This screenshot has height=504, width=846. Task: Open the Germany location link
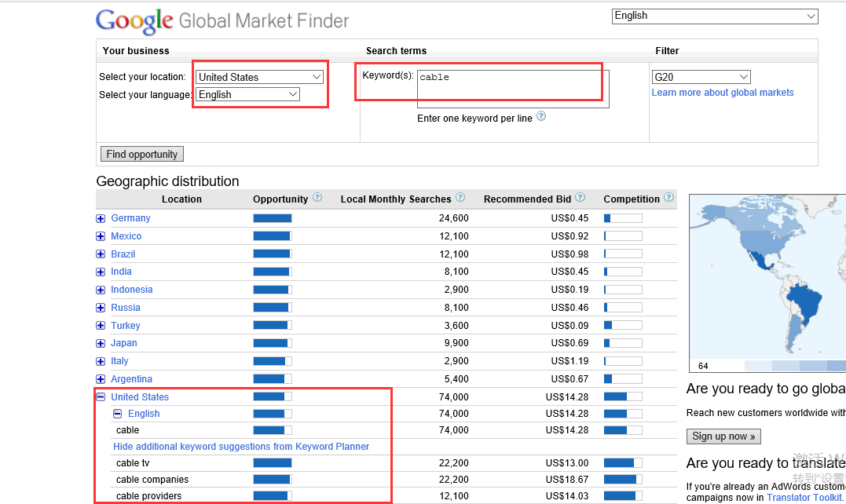pos(130,217)
